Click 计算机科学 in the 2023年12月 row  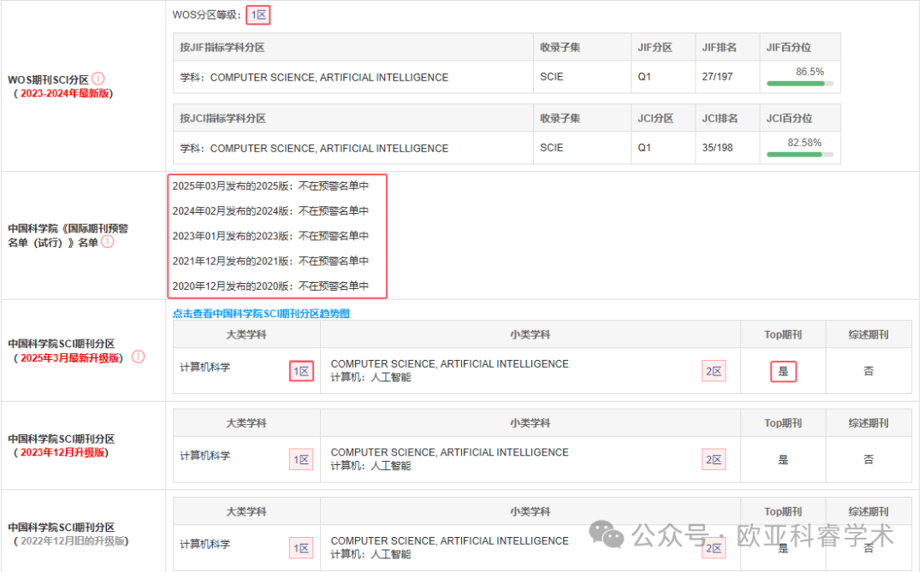tap(205, 456)
